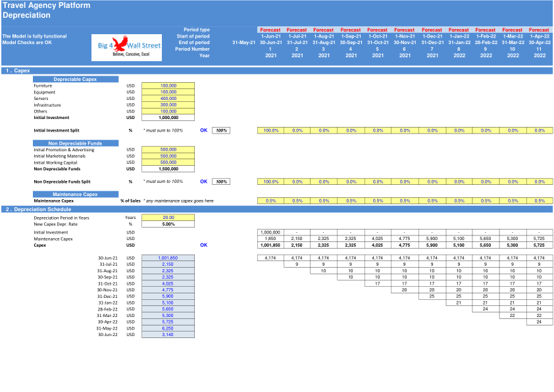554x392 pixels.
Task: Select the Furniture capex value cell
Action: coord(168,86)
